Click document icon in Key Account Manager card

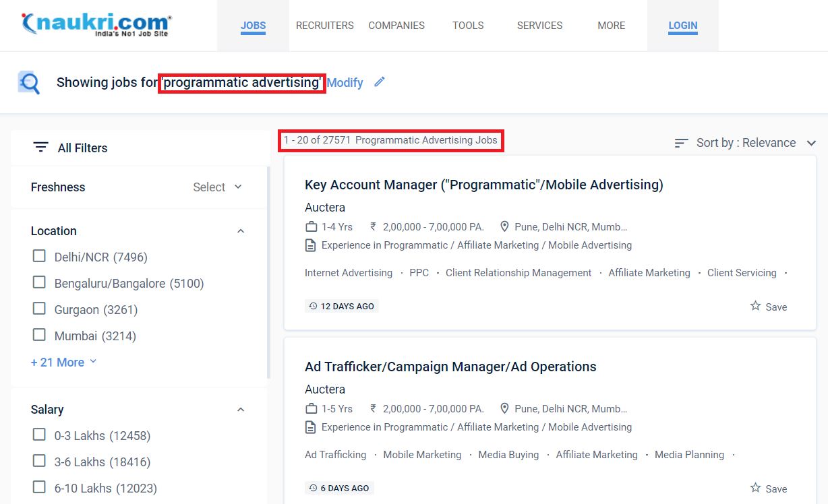(310, 245)
